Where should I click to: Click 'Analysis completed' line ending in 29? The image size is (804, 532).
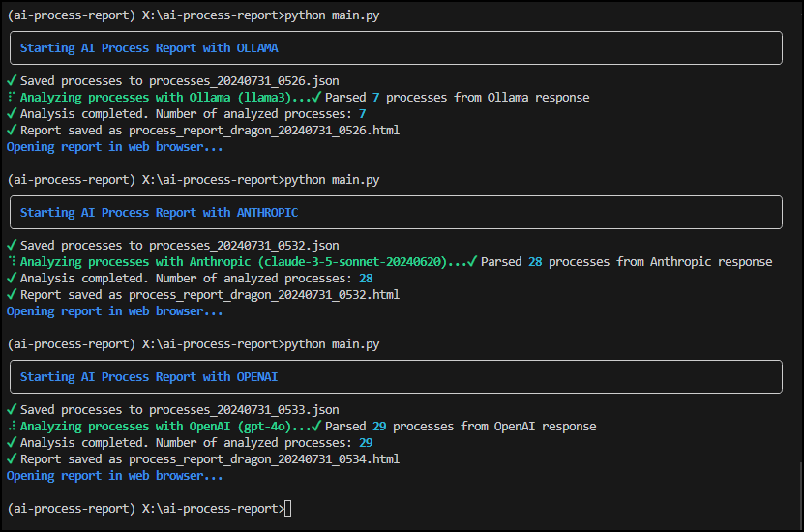[x=190, y=443]
